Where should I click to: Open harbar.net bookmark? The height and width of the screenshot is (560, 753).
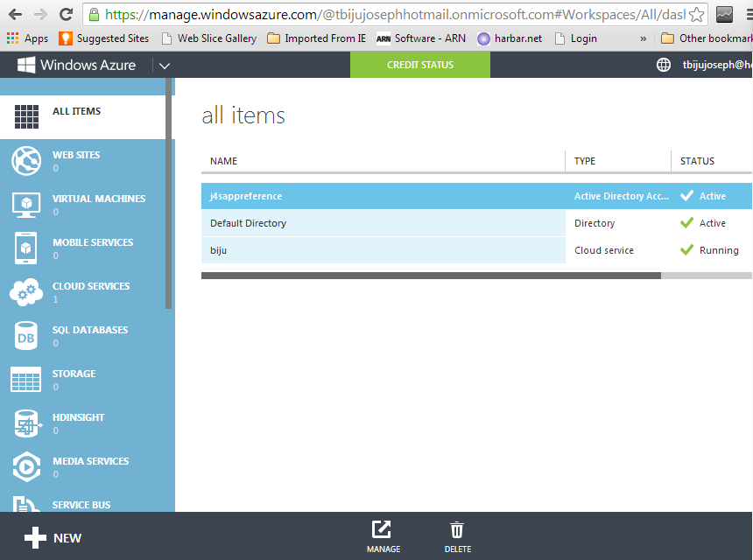click(510, 38)
